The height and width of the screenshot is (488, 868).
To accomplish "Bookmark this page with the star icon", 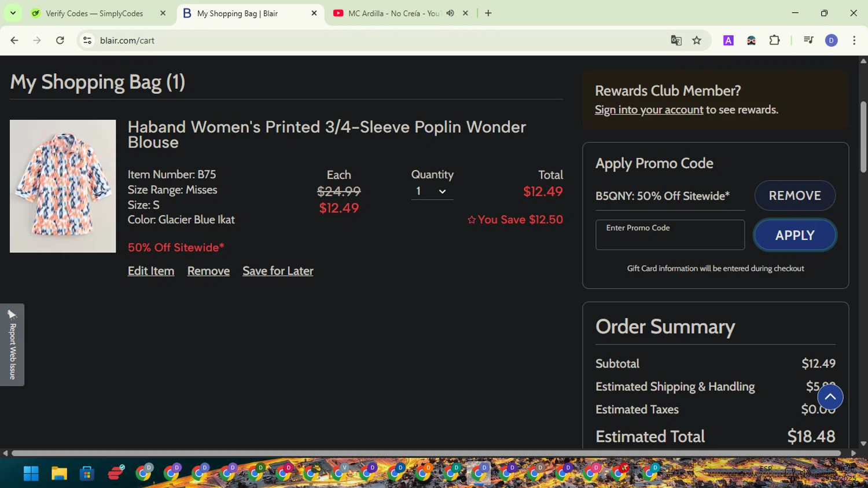I will pyautogui.click(x=697, y=41).
